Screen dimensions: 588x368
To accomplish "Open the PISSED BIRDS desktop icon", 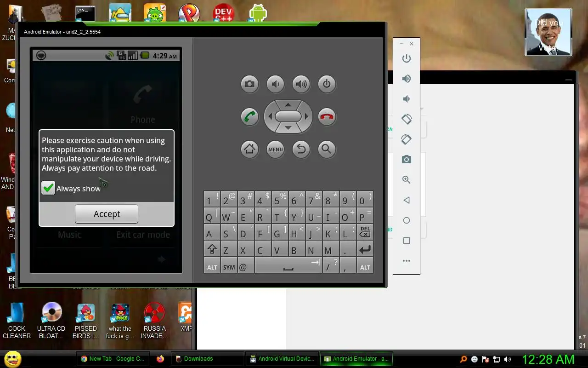I will 85,321.
